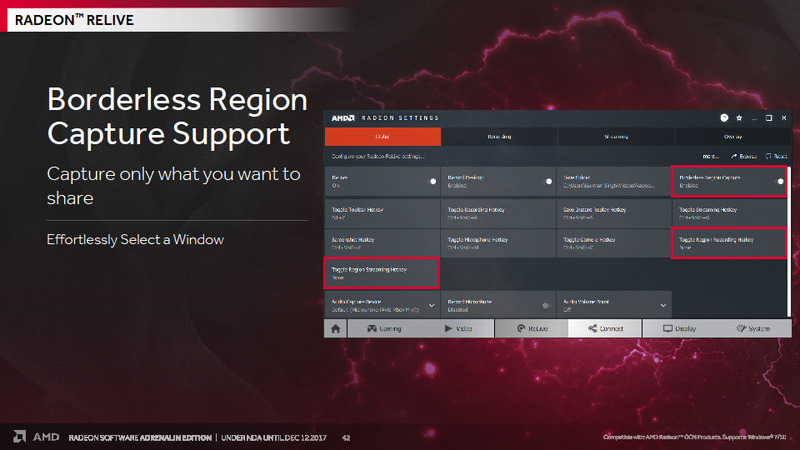Select the Toggle Toolbar Hotkey tile

(382, 213)
